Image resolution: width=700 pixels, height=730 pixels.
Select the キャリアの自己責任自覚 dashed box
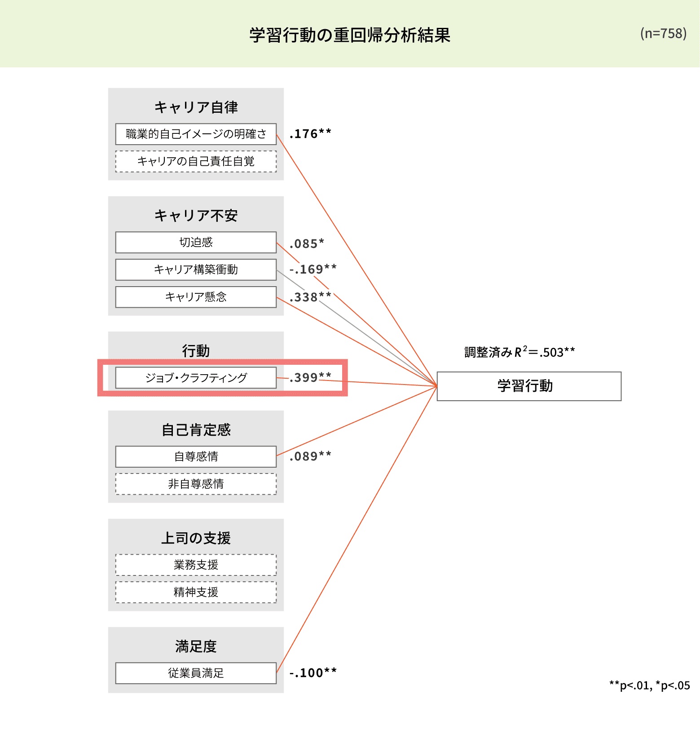pyautogui.click(x=196, y=161)
